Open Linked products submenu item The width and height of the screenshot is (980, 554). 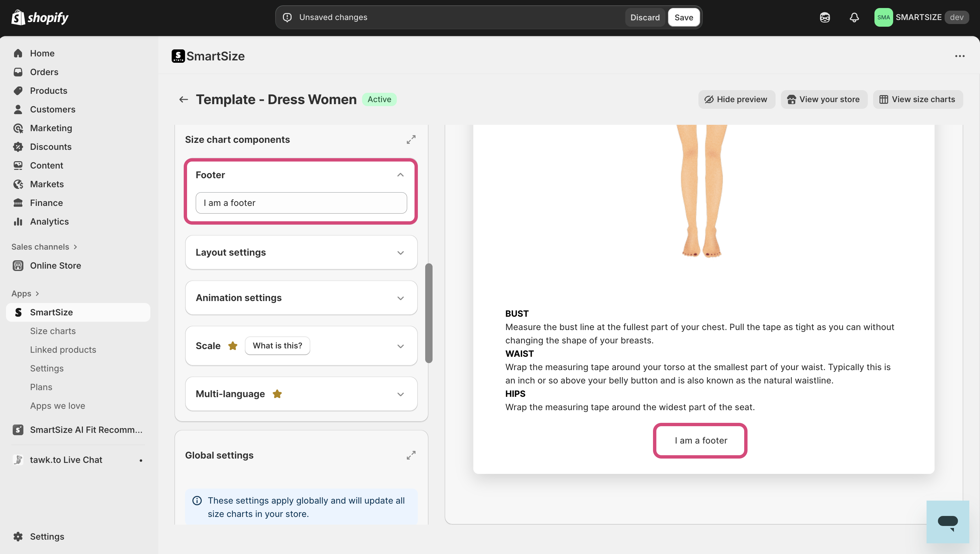click(63, 349)
